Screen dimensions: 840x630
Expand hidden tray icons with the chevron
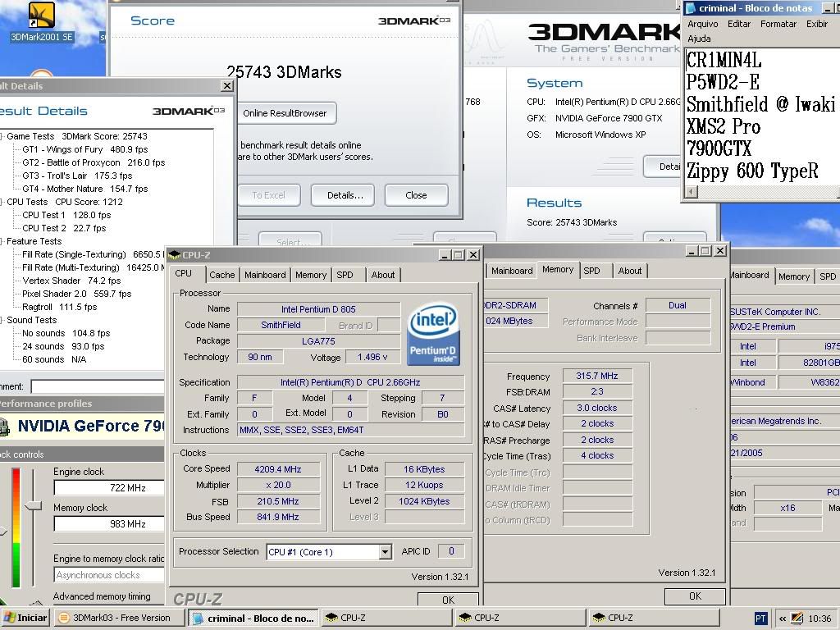pyautogui.click(x=782, y=619)
